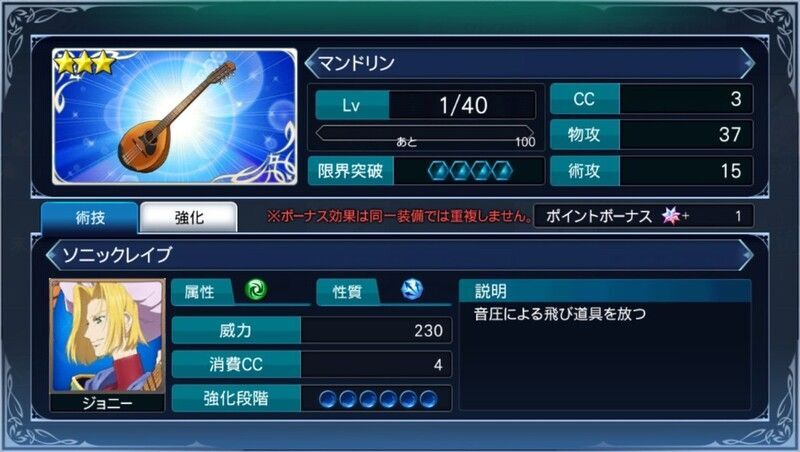Viewport: 800px width, 452px height.
Task: Open the 強化 tab
Action: (x=189, y=218)
